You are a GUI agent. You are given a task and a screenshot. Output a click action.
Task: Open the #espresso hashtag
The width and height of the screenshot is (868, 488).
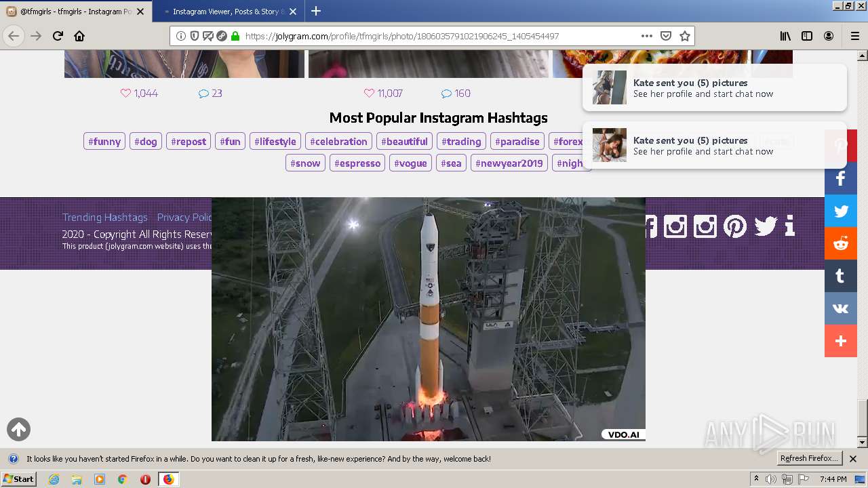point(357,163)
